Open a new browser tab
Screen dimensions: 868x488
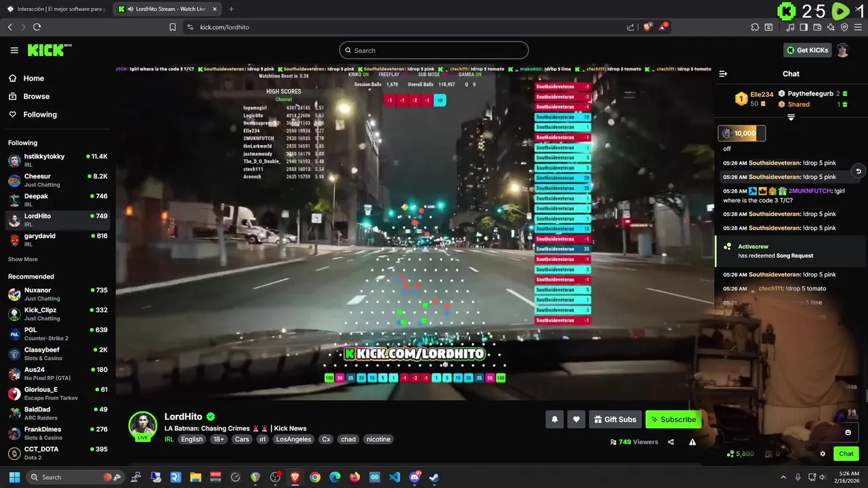(231, 9)
